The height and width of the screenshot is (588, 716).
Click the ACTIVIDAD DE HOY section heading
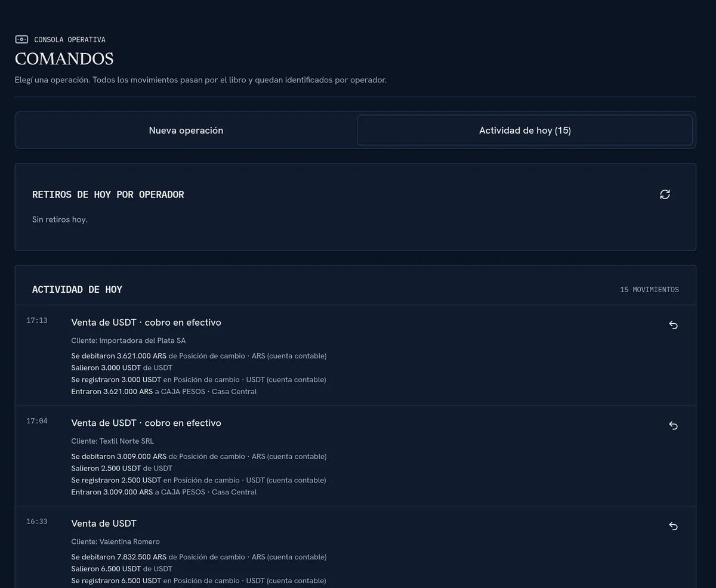(77, 289)
